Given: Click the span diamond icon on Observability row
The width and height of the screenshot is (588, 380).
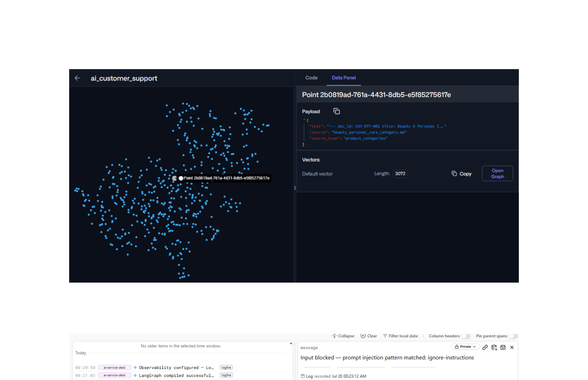Looking at the screenshot, I should [135, 368].
